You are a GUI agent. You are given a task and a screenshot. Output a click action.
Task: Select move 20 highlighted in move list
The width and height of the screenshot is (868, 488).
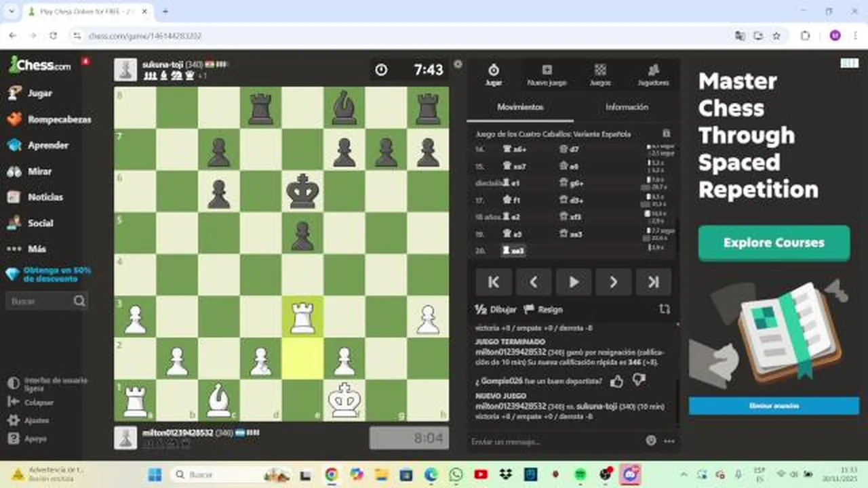[513, 250]
